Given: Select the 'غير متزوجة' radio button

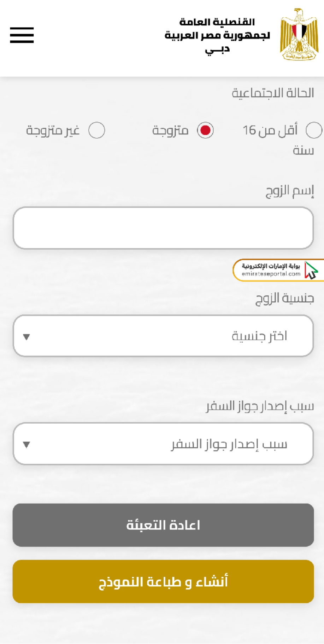Looking at the screenshot, I should click(97, 130).
